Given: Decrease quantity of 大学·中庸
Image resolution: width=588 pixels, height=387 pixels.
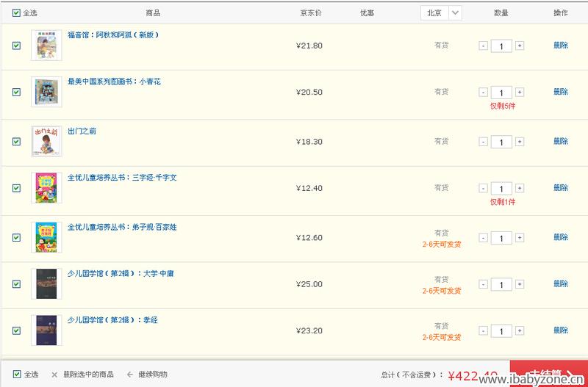Looking at the screenshot, I should click(484, 284).
